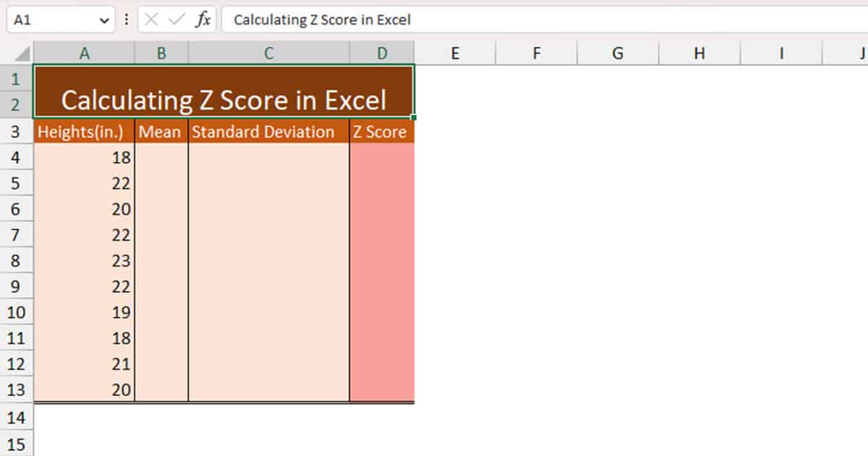
Task: Select the Standard Deviation header cell
Action: click(x=268, y=132)
